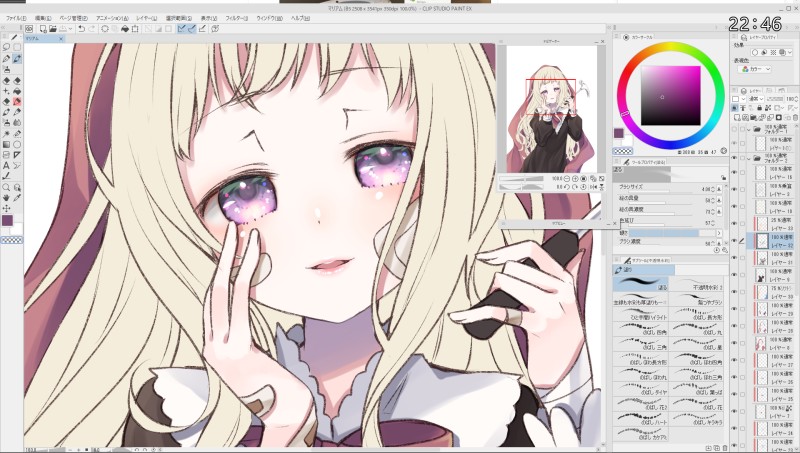Click zoom out button in Navigator
This screenshot has height=453, width=800.
(x=567, y=179)
